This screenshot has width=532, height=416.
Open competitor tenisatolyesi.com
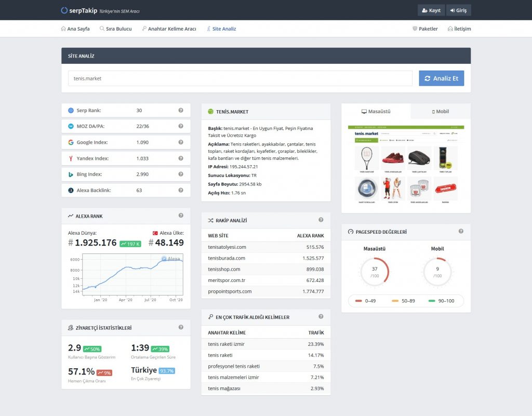[x=227, y=247]
